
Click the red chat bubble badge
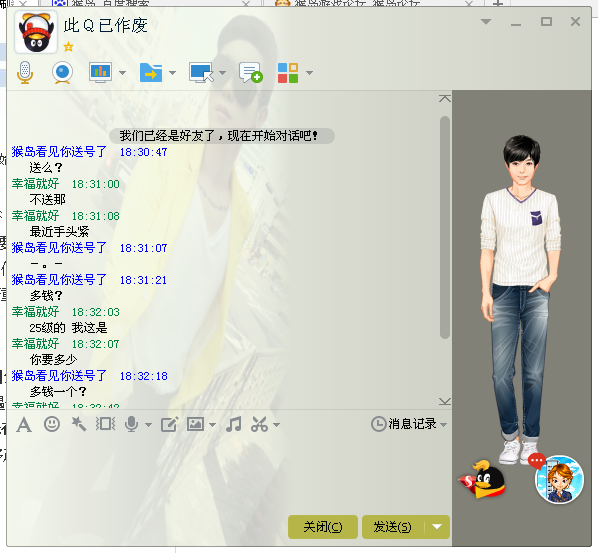point(537,461)
